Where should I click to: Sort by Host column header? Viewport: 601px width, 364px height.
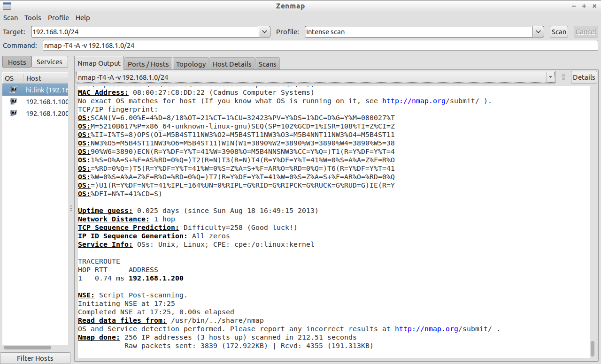(x=46, y=78)
